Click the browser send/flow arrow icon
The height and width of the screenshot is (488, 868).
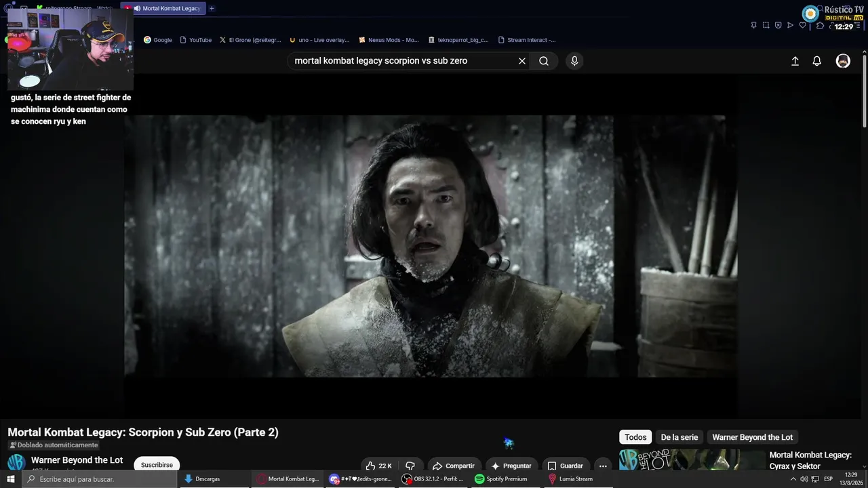(790, 25)
